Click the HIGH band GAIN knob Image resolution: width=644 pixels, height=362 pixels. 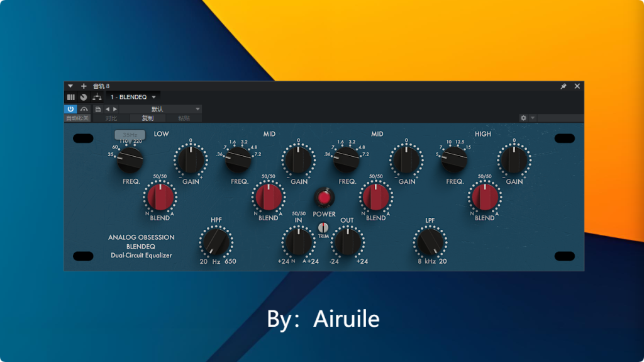[x=514, y=160]
